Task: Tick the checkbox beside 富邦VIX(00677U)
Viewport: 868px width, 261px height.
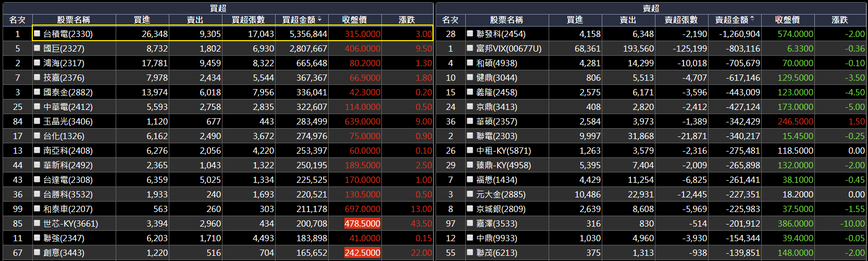Action: (x=470, y=48)
